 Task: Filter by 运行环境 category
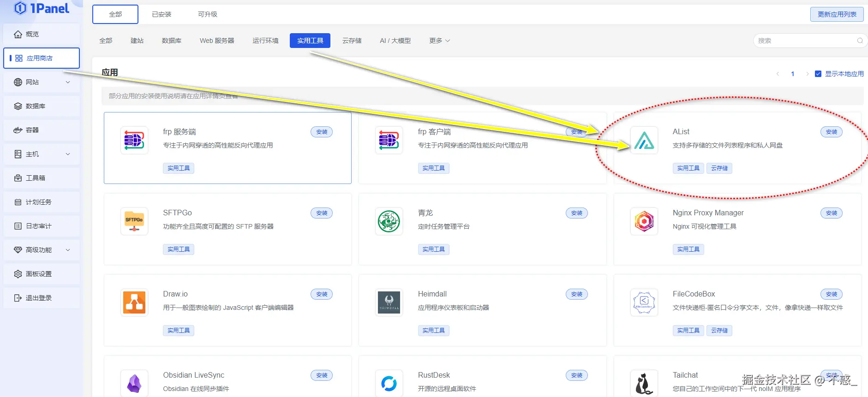click(265, 41)
